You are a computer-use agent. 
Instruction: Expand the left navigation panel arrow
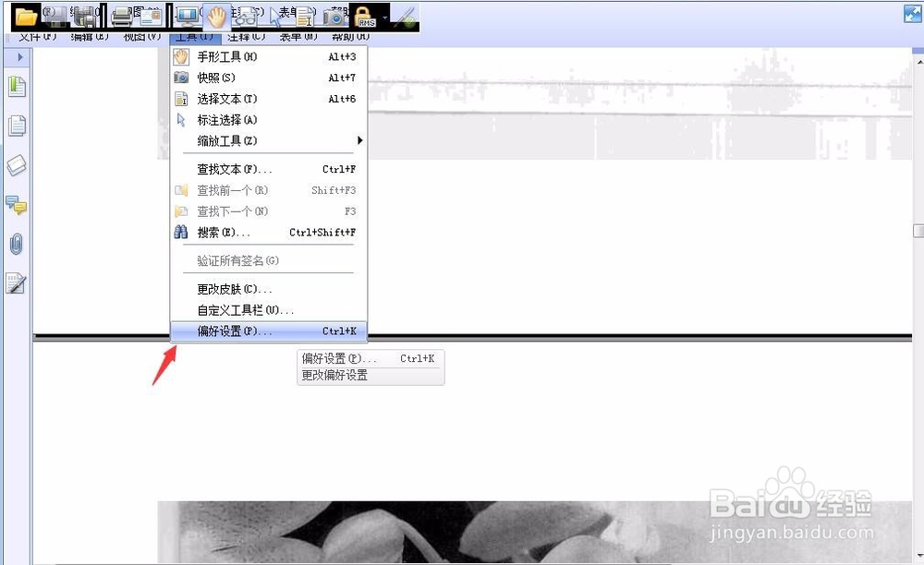19,57
